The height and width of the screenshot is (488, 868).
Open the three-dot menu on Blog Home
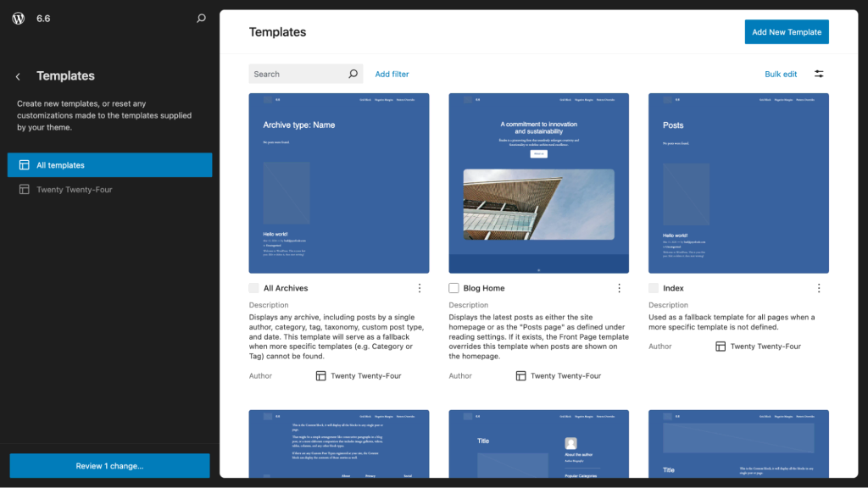(x=619, y=288)
